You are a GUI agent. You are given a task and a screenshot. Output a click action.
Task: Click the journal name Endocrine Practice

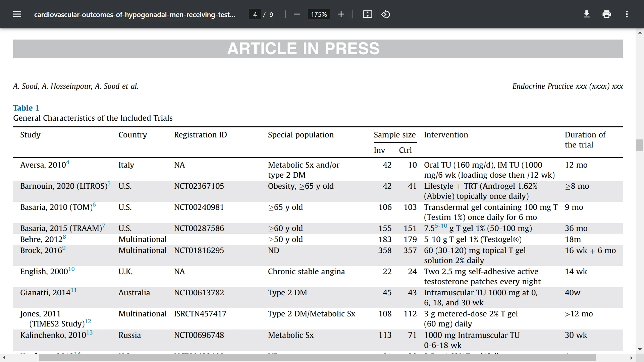543,86
